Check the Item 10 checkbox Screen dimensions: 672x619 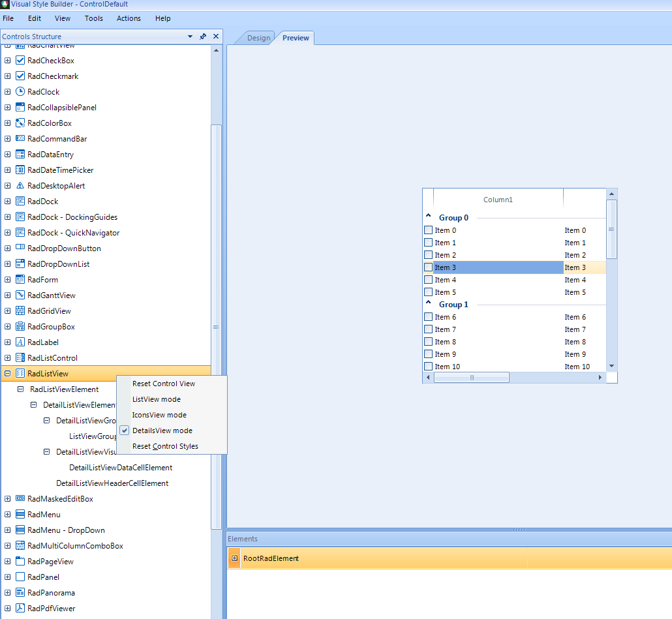tap(428, 367)
